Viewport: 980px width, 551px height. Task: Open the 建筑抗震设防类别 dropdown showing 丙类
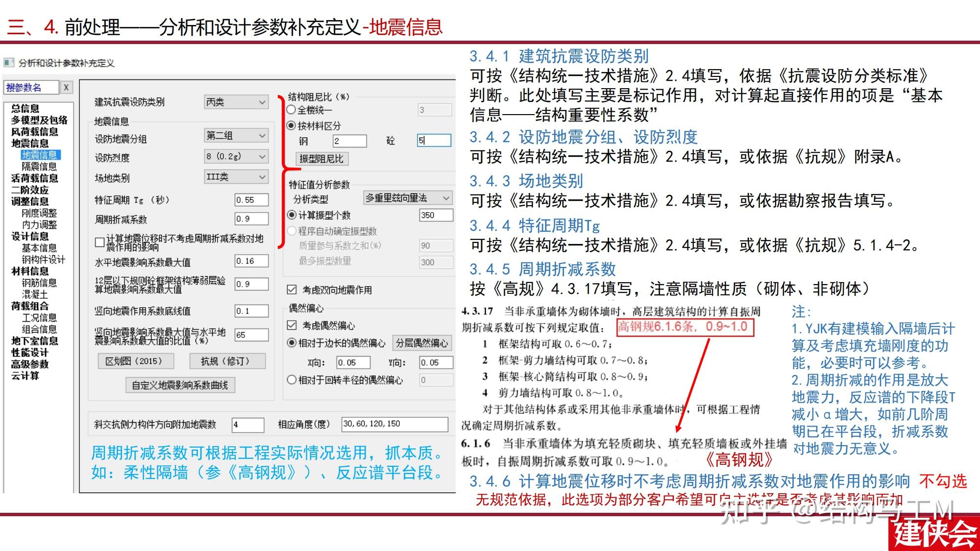(x=237, y=102)
